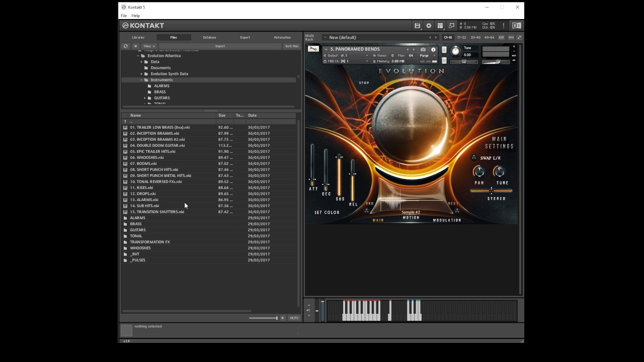Open instrument info with the 'i' icon

tap(433, 49)
